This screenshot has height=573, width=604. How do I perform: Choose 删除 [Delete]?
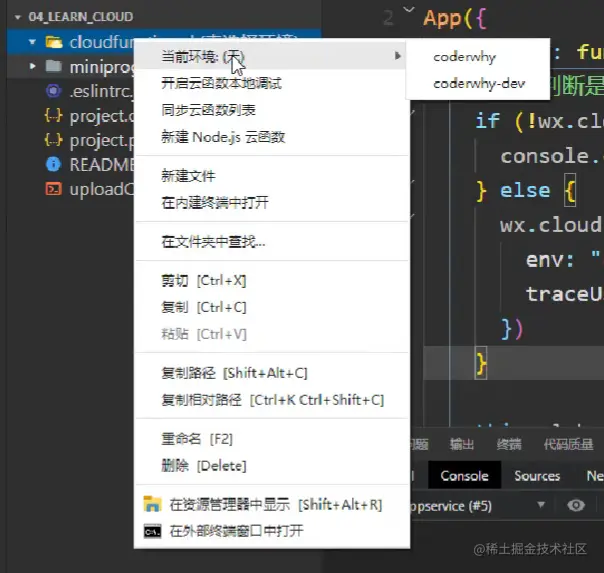click(x=203, y=466)
